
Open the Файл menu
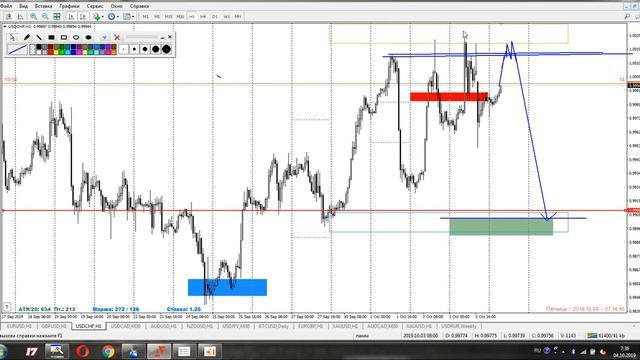[6, 6]
